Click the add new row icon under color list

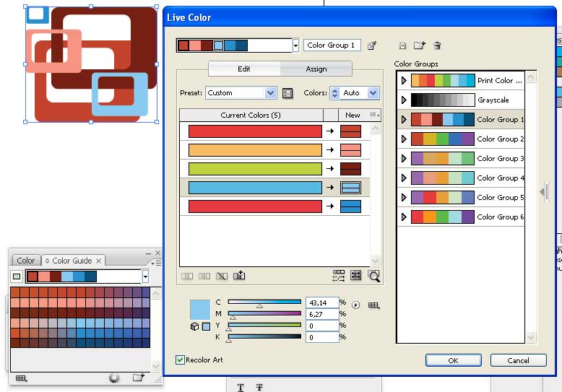[240, 275]
